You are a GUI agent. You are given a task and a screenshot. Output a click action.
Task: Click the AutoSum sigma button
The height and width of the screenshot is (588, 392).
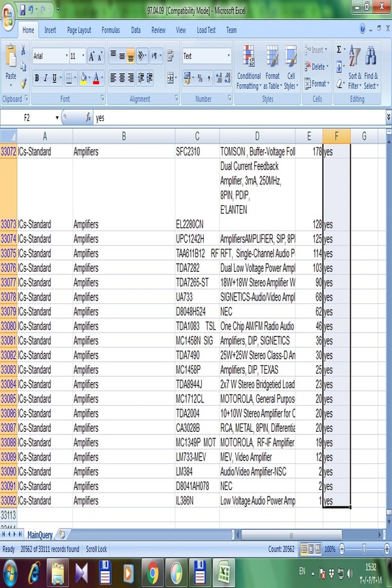[338, 50]
